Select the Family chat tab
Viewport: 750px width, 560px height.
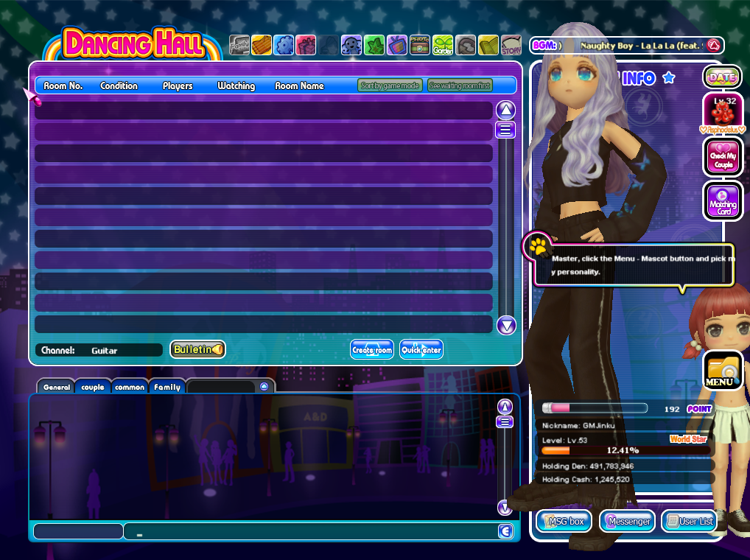point(167,387)
